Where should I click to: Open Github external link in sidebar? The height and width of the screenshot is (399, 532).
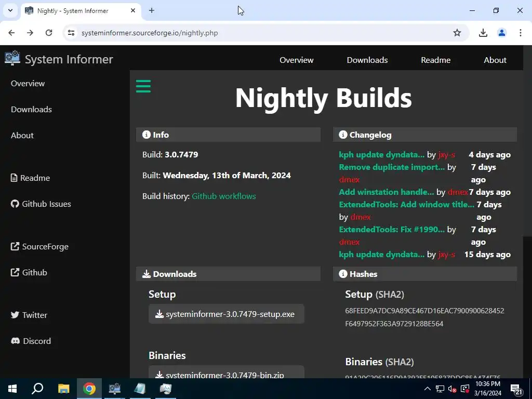point(29,272)
